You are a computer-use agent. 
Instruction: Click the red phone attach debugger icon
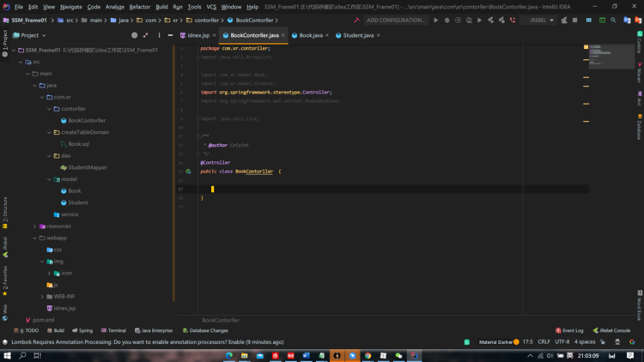[x=513, y=20]
